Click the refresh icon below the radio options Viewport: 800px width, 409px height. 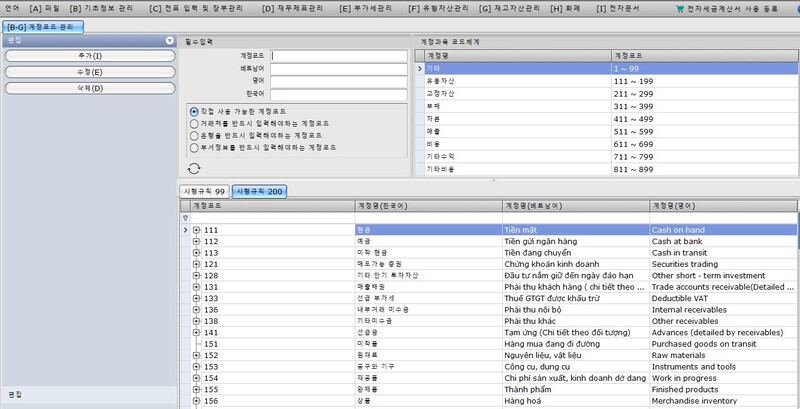(194, 169)
